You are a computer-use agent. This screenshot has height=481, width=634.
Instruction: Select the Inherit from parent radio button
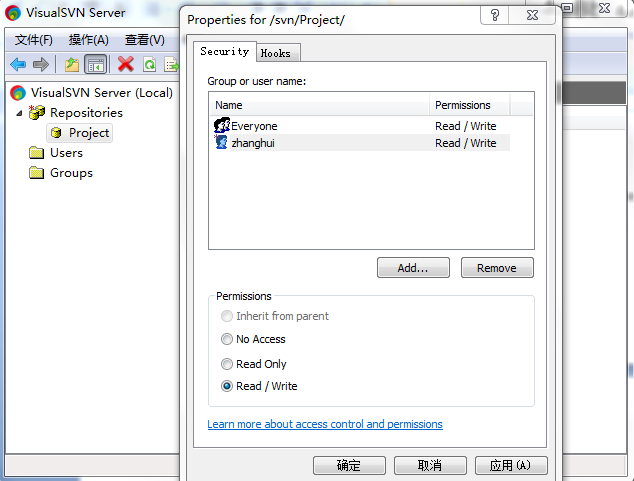pos(227,316)
